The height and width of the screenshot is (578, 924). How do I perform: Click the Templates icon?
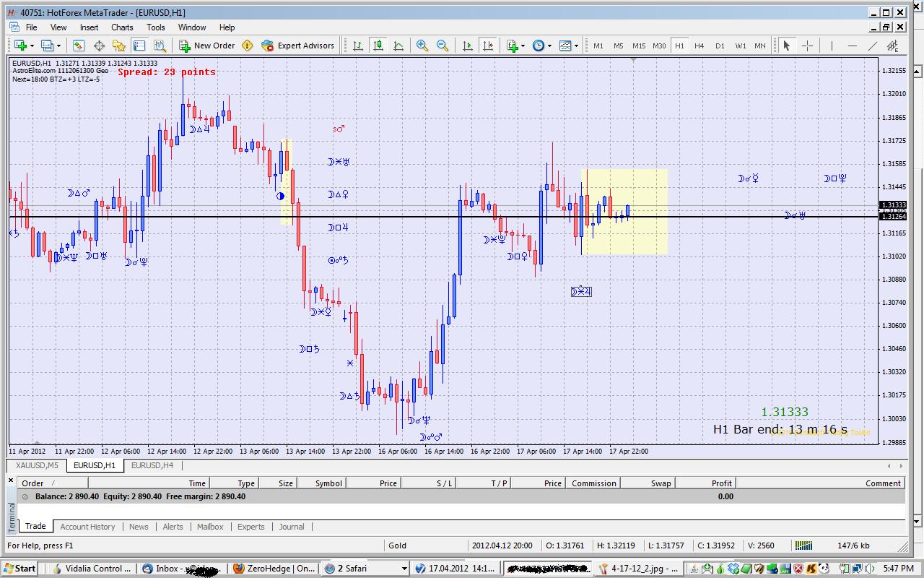tap(565, 46)
